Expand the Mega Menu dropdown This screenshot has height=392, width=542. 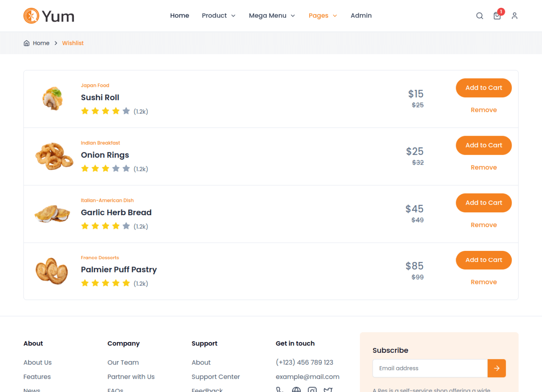point(272,16)
